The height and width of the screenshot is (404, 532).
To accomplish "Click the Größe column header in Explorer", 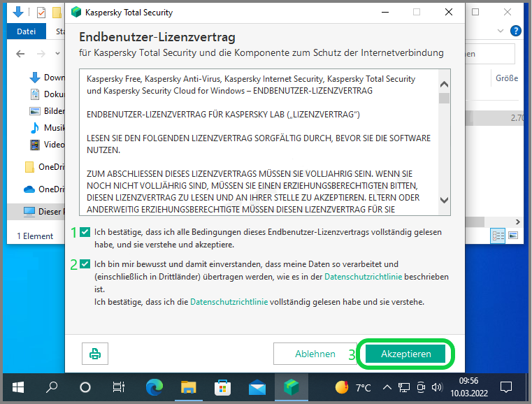I will 507,78.
